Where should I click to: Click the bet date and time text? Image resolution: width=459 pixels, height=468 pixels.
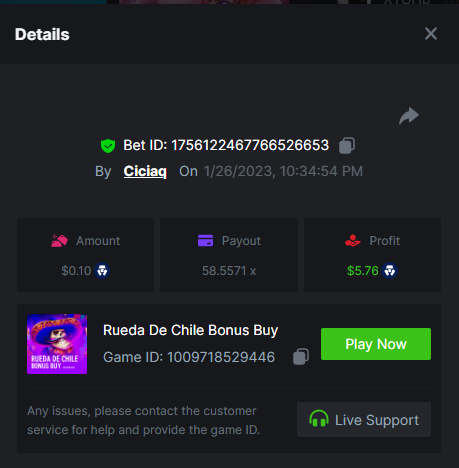283,171
